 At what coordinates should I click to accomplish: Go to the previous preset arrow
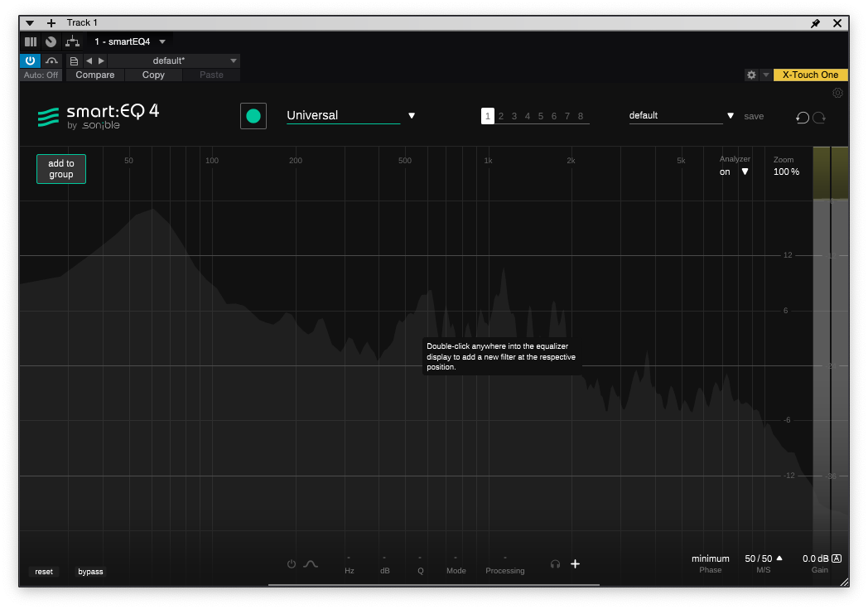coord(89,61)
